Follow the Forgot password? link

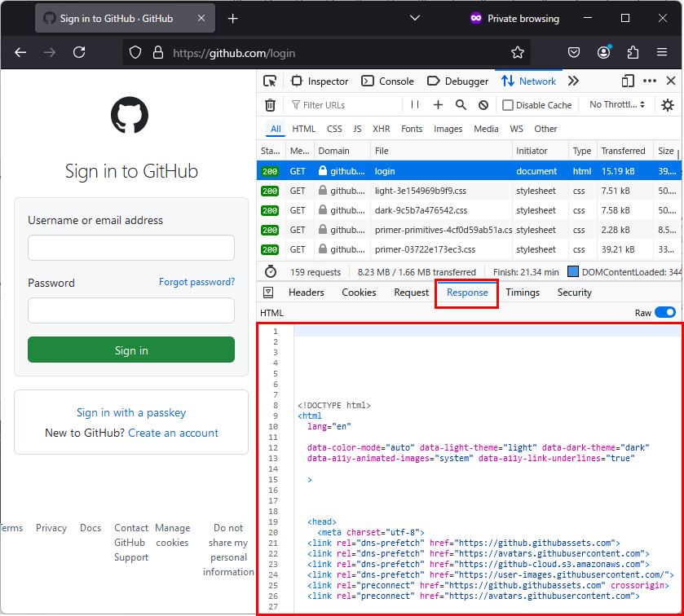point(196,282)
